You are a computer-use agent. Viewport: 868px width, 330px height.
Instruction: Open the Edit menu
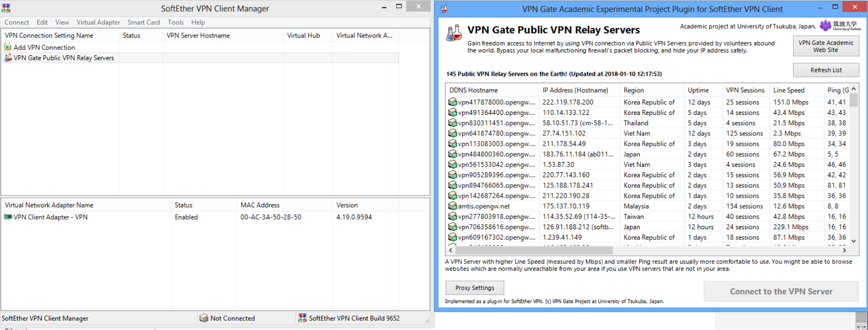[42, 22]
